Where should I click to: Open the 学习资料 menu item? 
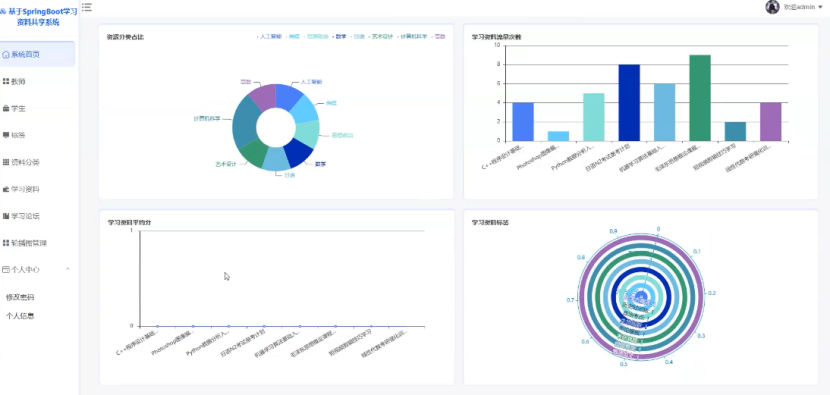pyautogui.click(x=37, y=189)
